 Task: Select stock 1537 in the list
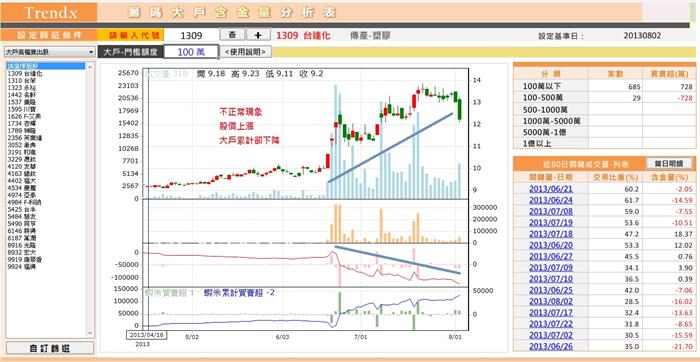pos(22,102)
